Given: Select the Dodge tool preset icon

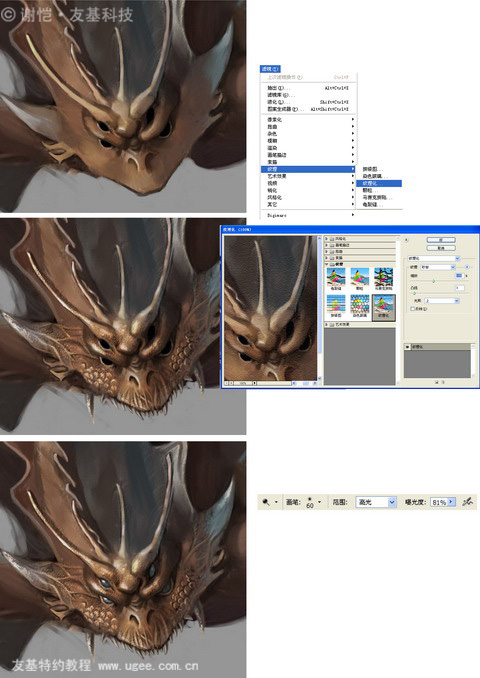Looking at the screenshot, I should click(x=266, y=502).
